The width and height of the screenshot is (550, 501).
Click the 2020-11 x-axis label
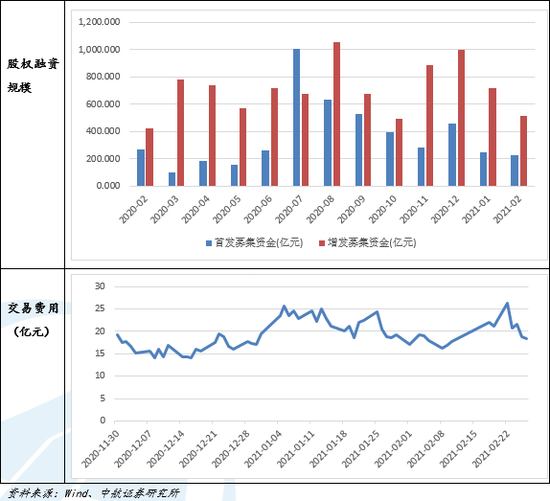[x=414, y=209]
